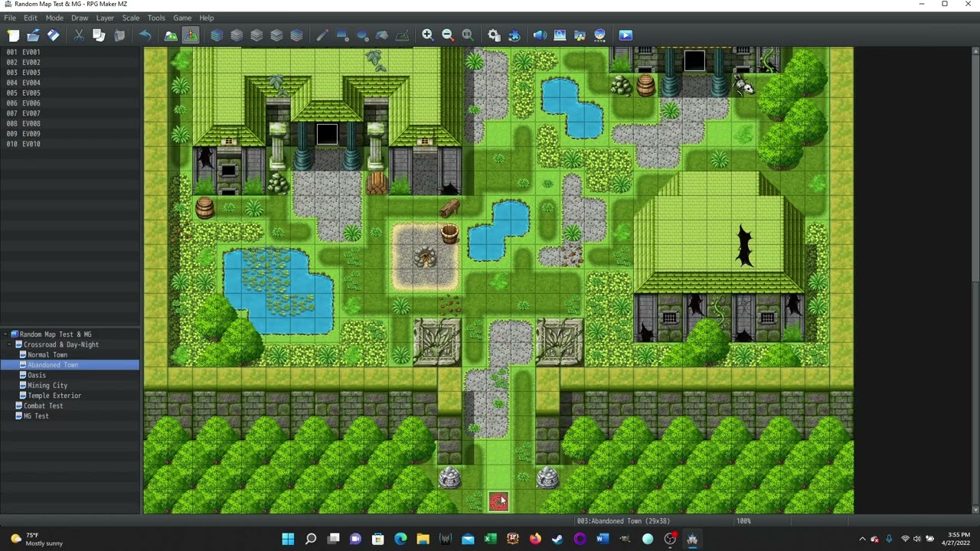Click the 100% zoom status text
Viewport: 980px width, 551px height.
coord(743,521)
